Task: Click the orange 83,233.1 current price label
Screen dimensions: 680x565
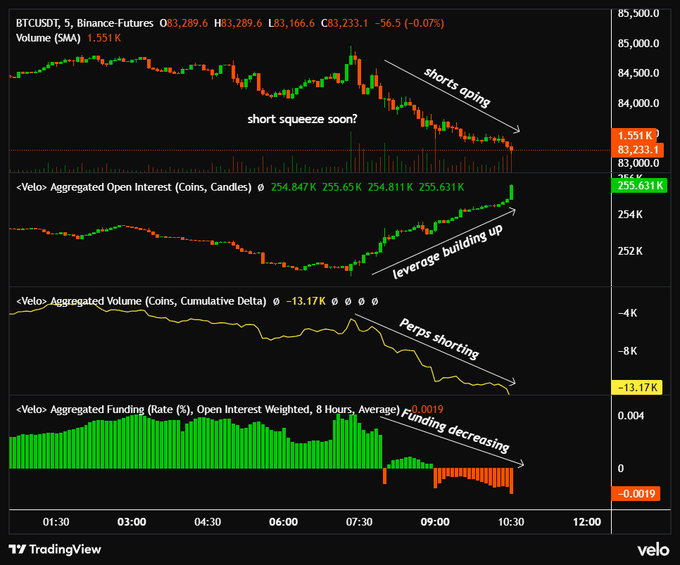Action: tap(637, 150)
